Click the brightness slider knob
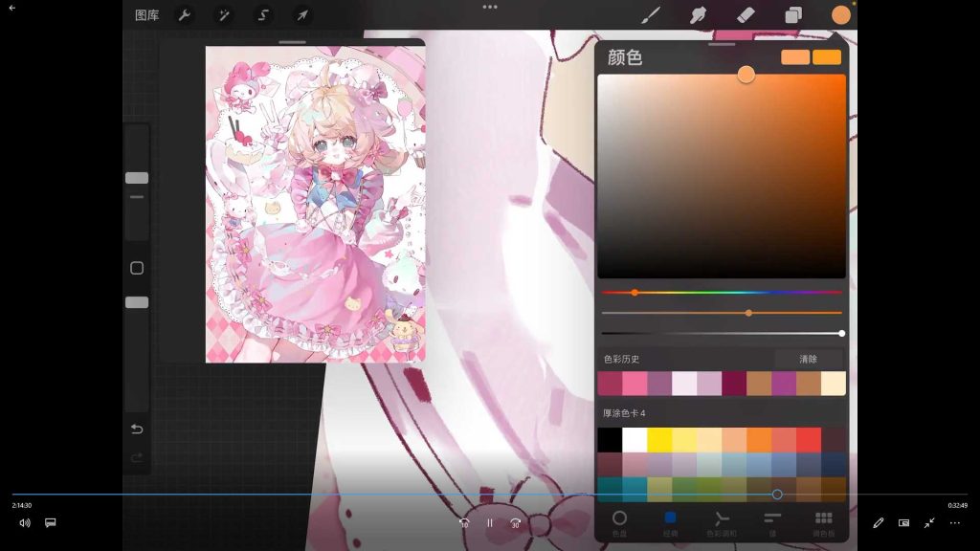This screenshot has width=980, height=551. click(x=842, y=334)
